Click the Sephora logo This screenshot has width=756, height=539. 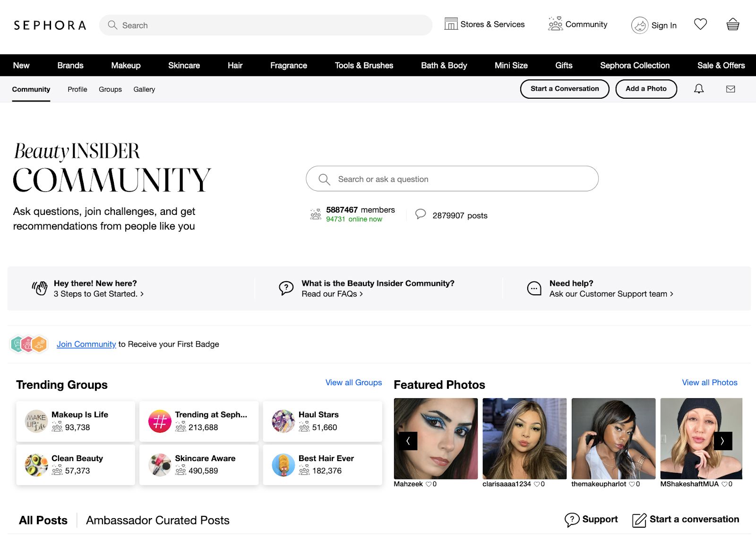50,25
